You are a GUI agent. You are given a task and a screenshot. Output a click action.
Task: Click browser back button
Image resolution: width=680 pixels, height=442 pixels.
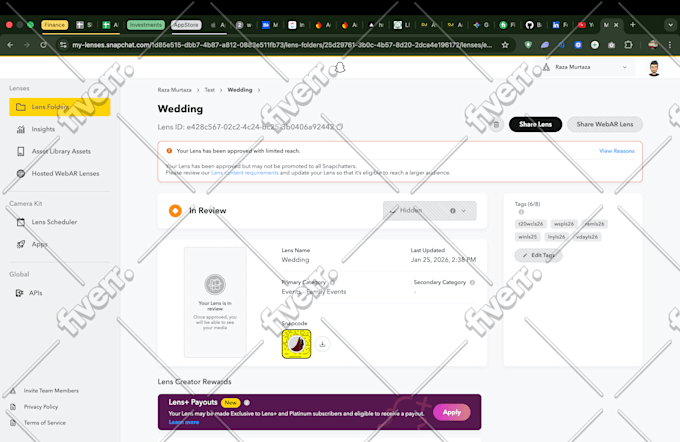[10, 45]
